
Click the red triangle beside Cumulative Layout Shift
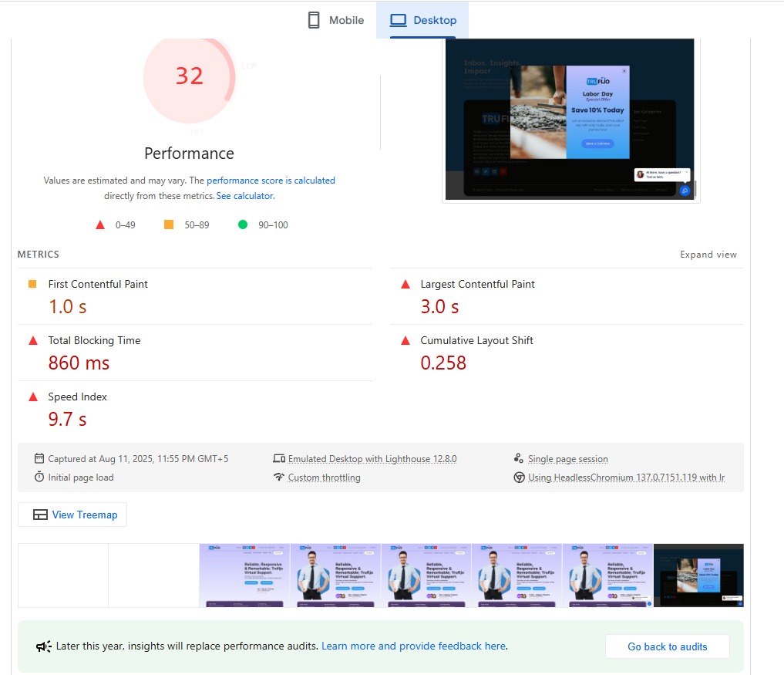pos(405,341)
